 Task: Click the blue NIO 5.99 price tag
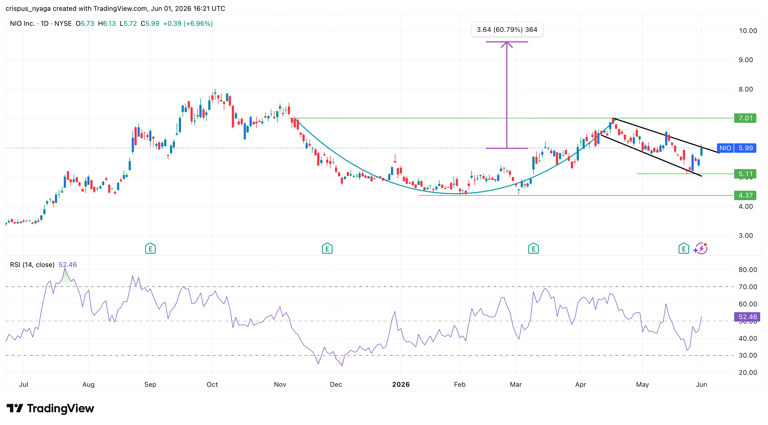737,148
